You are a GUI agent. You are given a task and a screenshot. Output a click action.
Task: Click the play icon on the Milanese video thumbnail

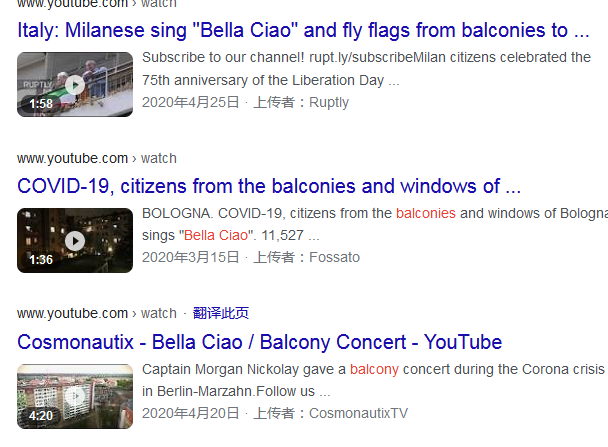pos(75,84)
